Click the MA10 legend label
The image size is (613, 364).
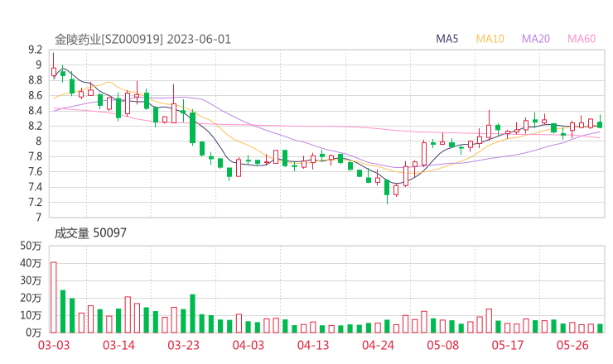[490, 39]
